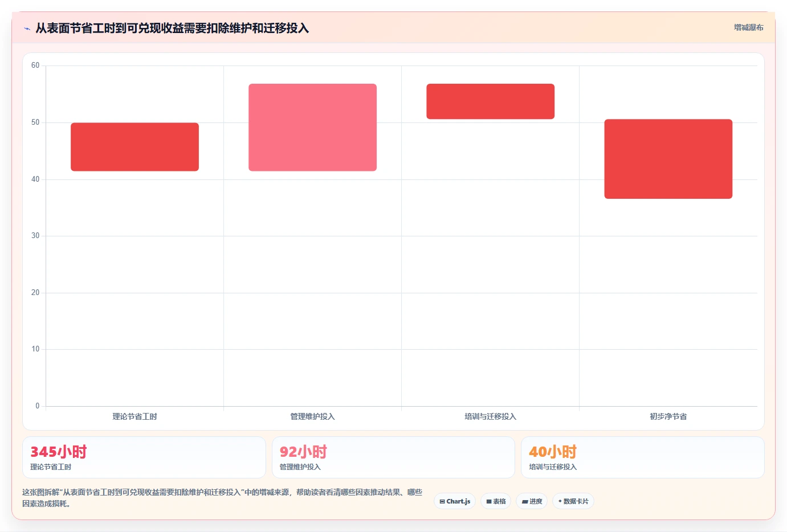Select the 数据卡片 chip
This screenshot has height=532, width=787.
pos(573,501)
